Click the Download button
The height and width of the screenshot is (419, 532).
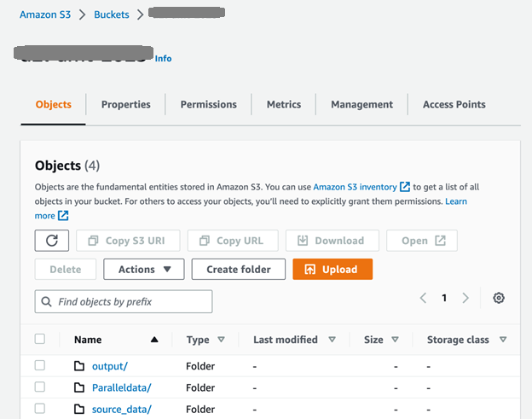click(x=332, y=241)
